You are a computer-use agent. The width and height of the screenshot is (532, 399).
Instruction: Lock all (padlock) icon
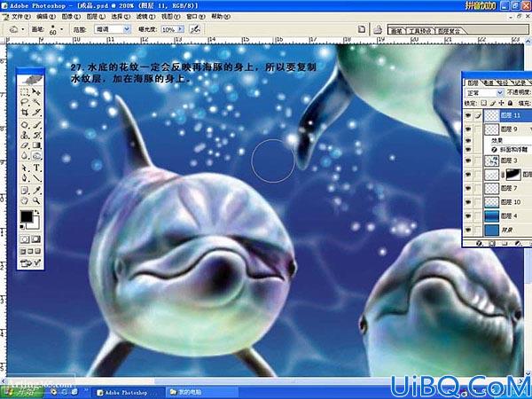[x=511, y=103]
